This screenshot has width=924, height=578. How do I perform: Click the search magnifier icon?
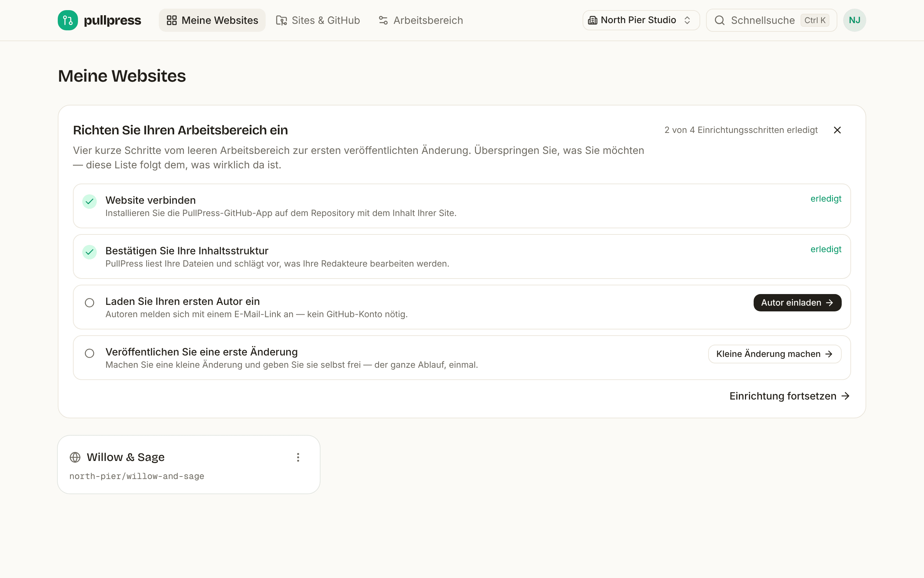pos(719,20)
